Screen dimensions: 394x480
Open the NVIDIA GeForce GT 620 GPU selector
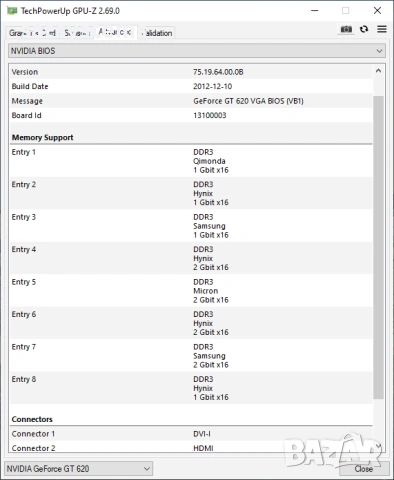click(78, 469)
